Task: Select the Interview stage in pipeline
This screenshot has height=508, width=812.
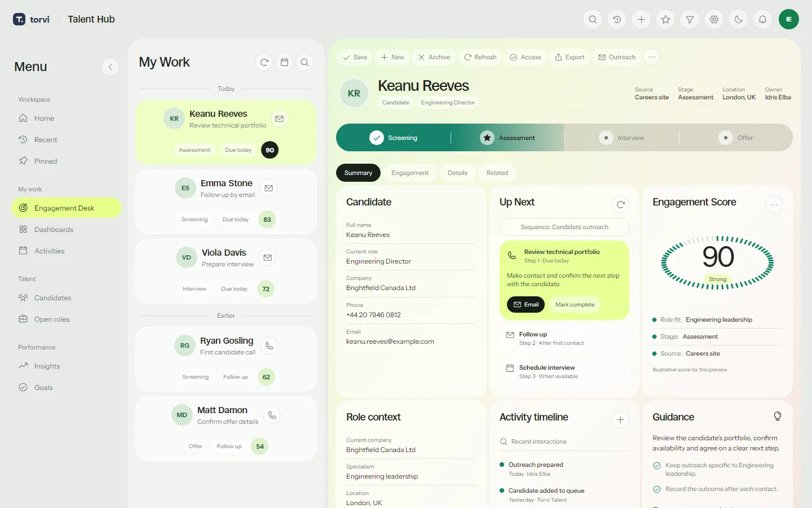Action: 623,138
